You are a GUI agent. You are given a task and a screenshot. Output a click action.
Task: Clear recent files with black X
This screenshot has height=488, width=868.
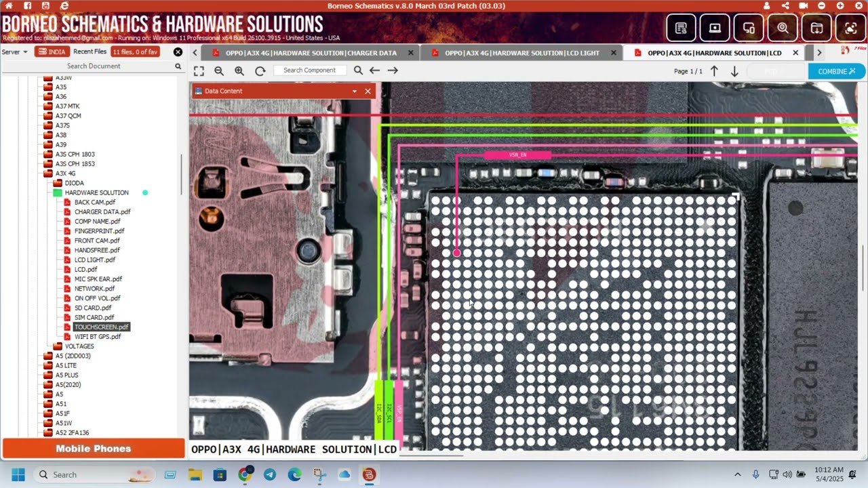pos(178,52)
